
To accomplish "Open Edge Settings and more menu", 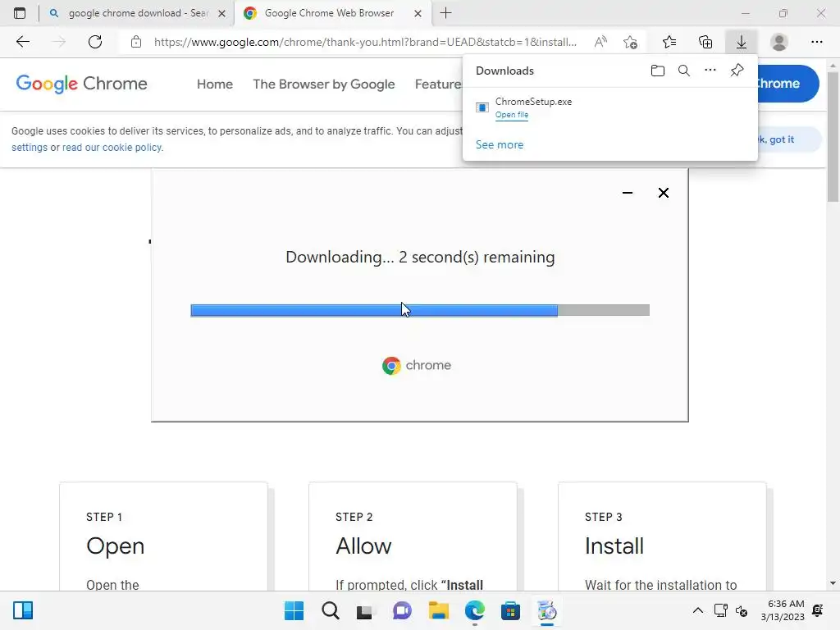I will (x=817, y=42).
